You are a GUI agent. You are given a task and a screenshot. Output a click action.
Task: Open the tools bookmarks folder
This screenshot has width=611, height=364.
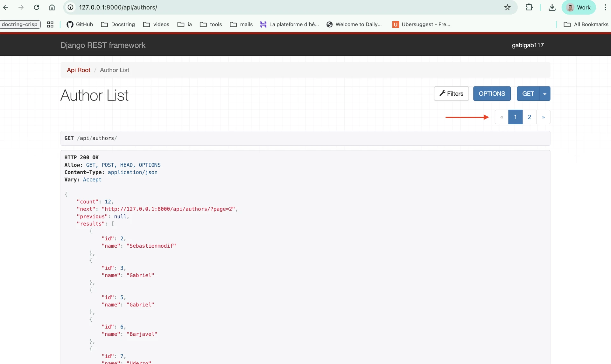tap(211, 24)
